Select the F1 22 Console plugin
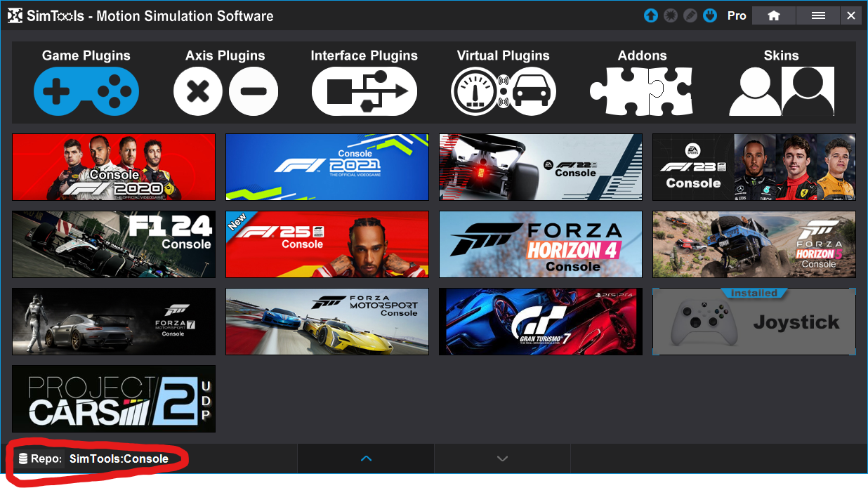The height and width of the screenshot is (488, 868). pos(541,167)
